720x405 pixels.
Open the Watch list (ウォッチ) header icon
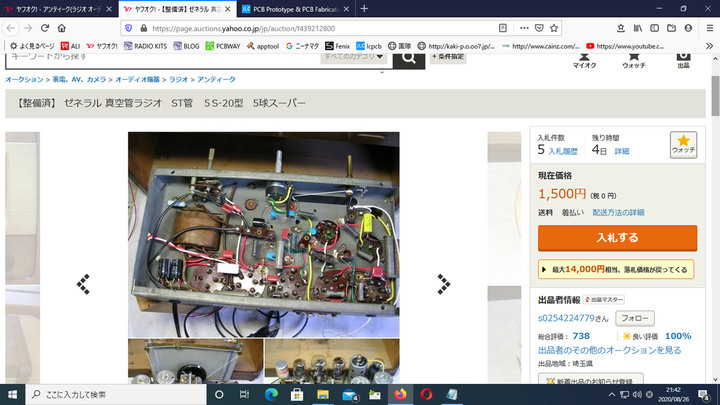(x=633, y=58)
